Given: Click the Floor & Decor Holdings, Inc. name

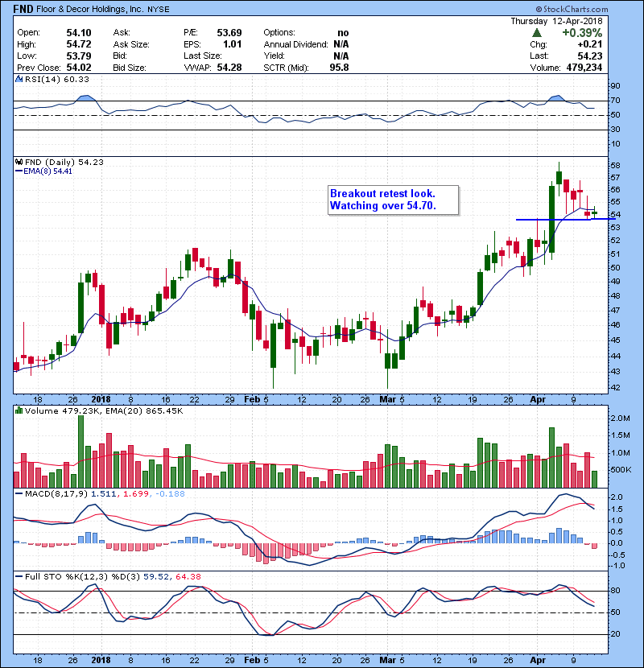Looking at the screenshot, I should (x=90, y=9).
